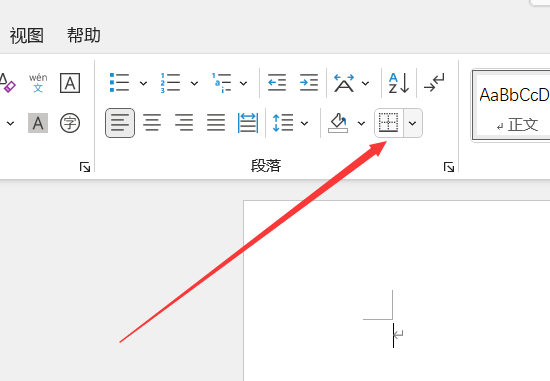Increase the paragraph indent
550x381 pixels.
[309, 83]
